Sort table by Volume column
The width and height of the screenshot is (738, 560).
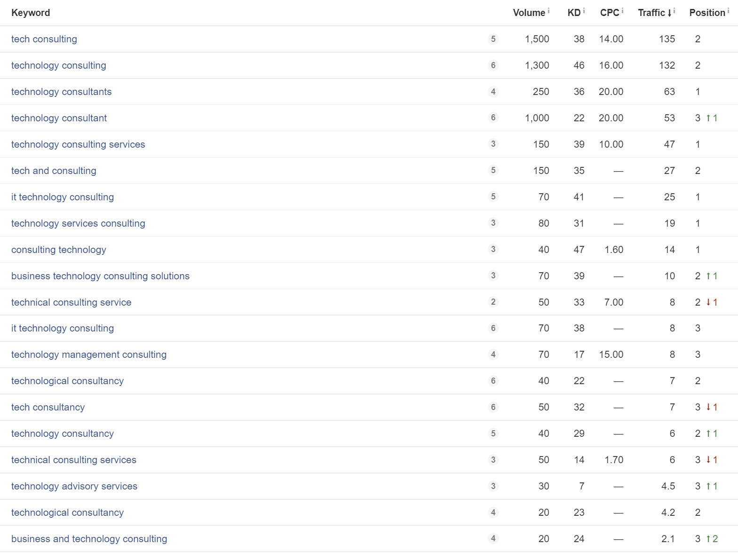coord(529,13)
